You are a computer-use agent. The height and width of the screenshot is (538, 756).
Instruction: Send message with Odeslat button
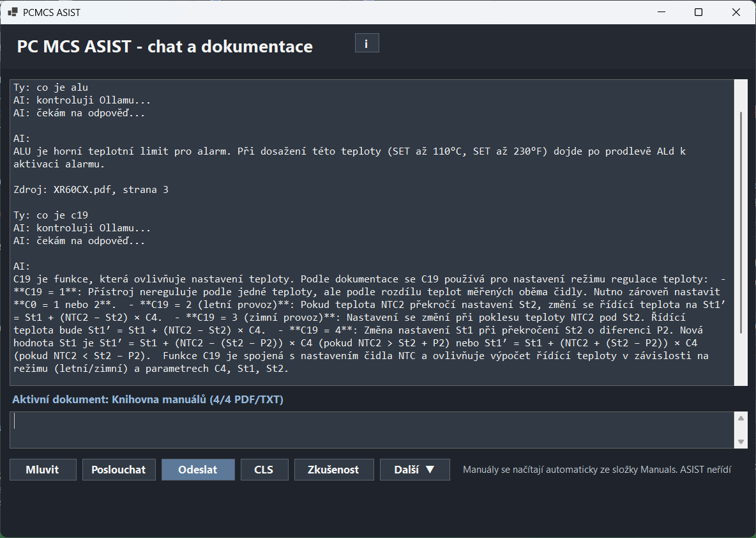pos(198,470)
